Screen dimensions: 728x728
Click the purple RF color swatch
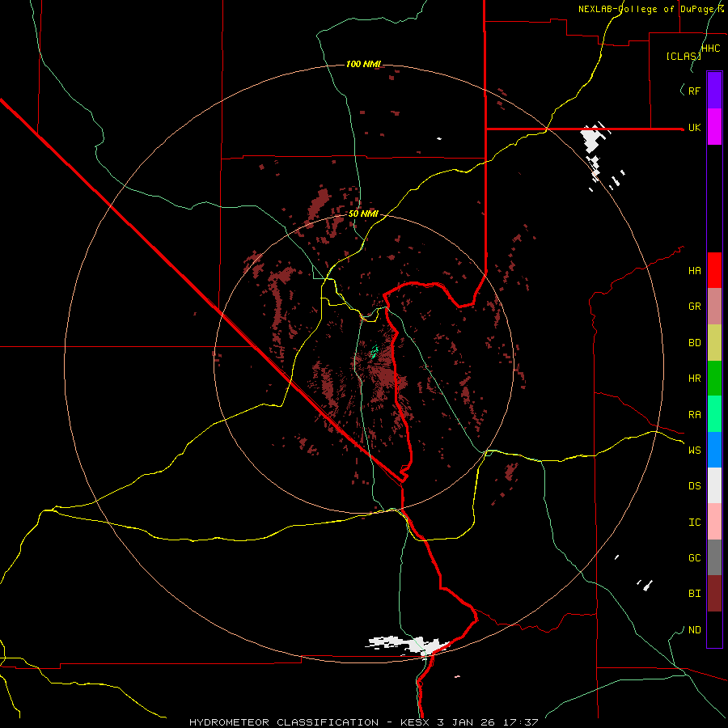[x=714, y=90]
